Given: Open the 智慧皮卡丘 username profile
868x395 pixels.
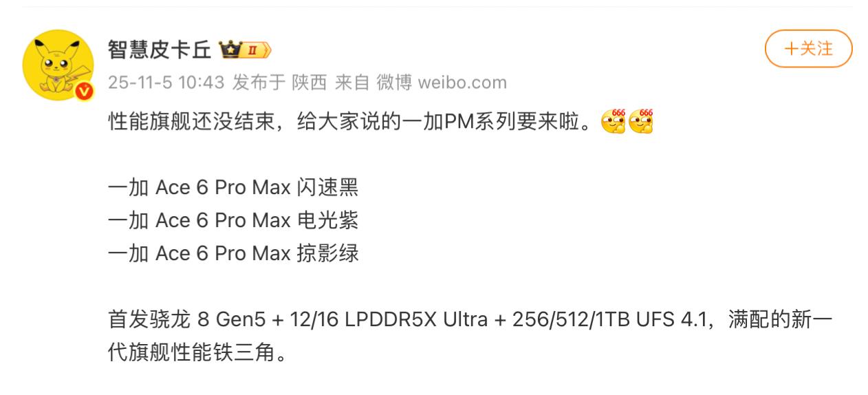Looking at the screenshot, I should (x=160, y=50).
